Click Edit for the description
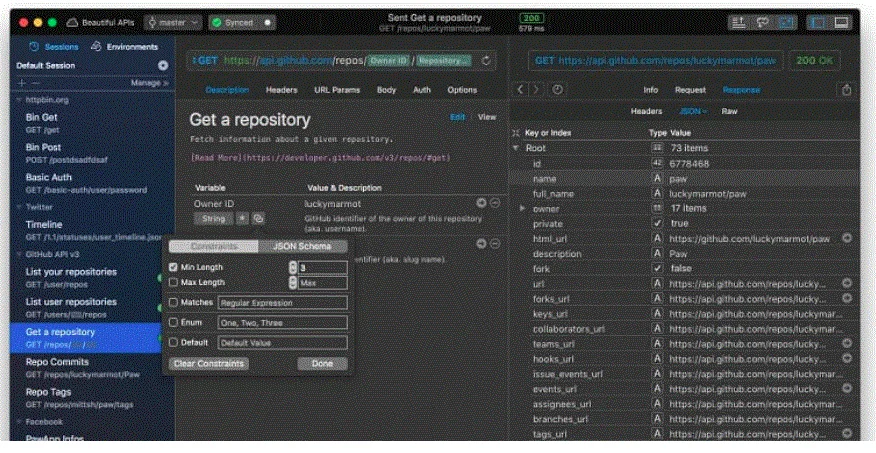 pos(458,117)
